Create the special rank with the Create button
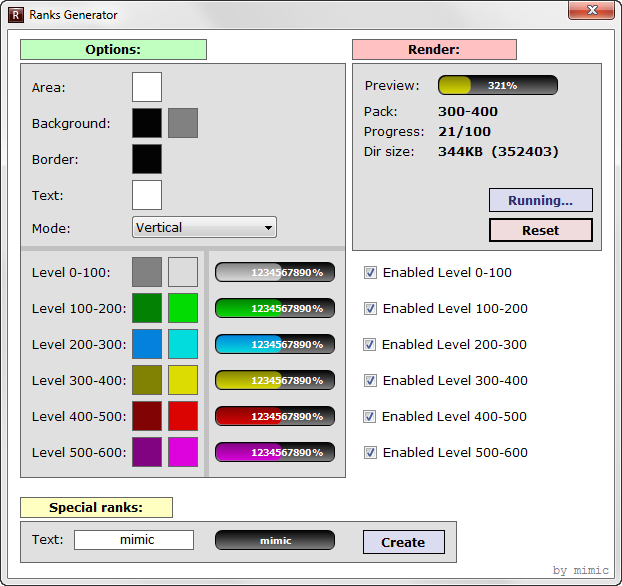Viewport: 622px width, 586px height. click(403, 542)
